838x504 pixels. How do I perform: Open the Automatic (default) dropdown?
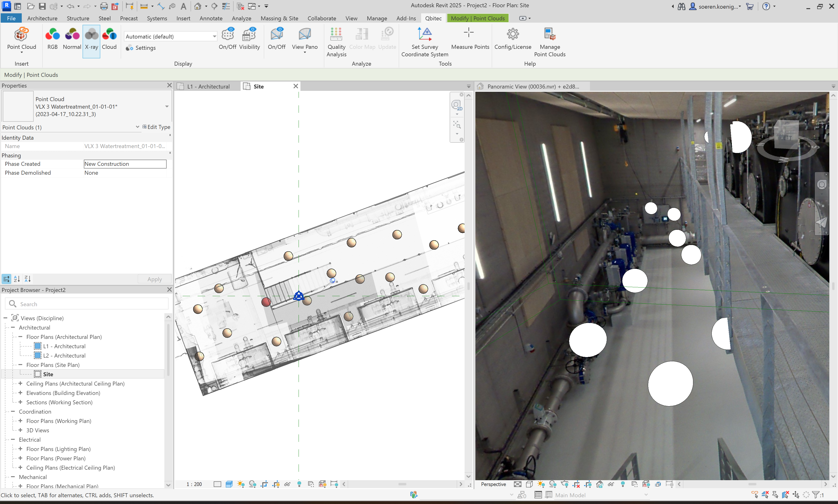click(x=214, y=36)
